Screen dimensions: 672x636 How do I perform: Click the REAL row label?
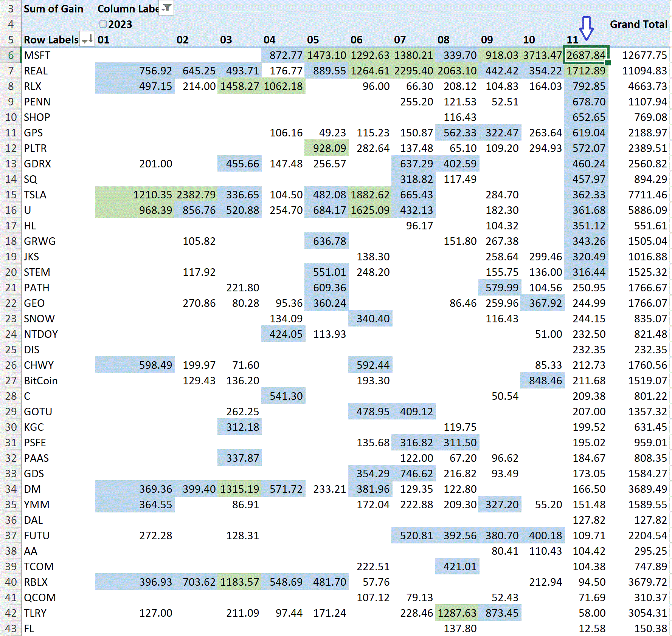[x=36, y=71]
